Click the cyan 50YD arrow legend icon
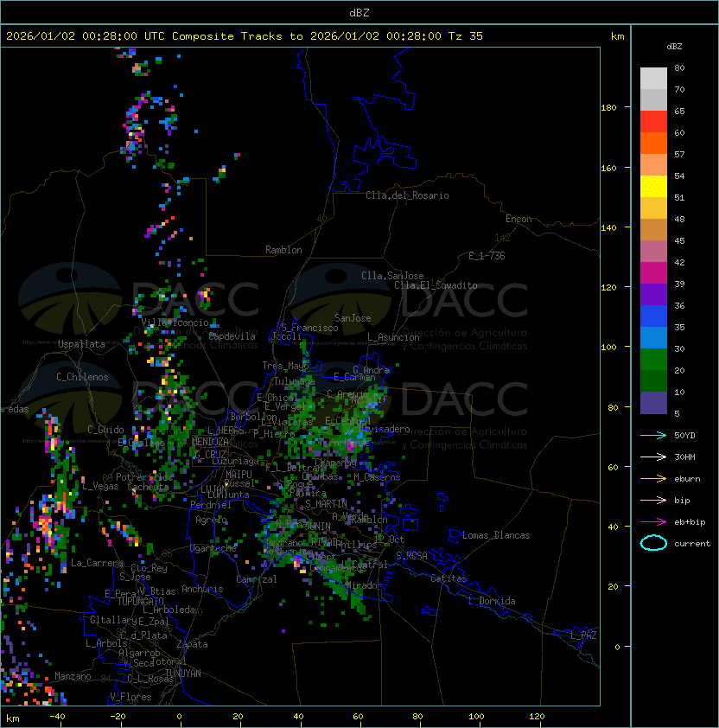The image size is (719, 728). point(653,435)
